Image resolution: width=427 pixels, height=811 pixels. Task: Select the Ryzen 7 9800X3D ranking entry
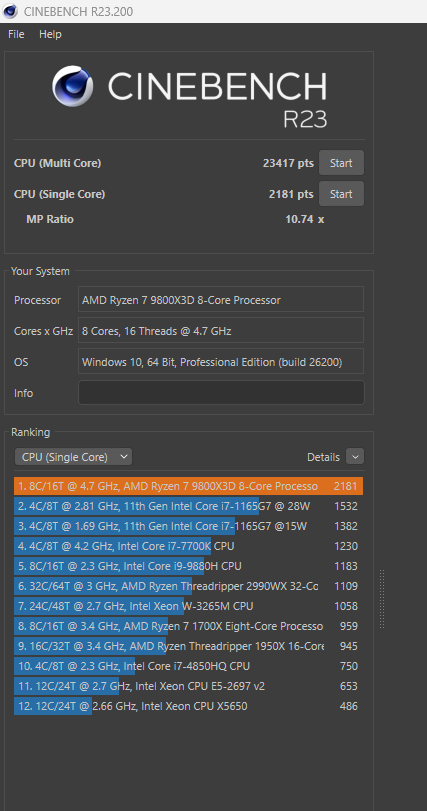click(188, 486)
